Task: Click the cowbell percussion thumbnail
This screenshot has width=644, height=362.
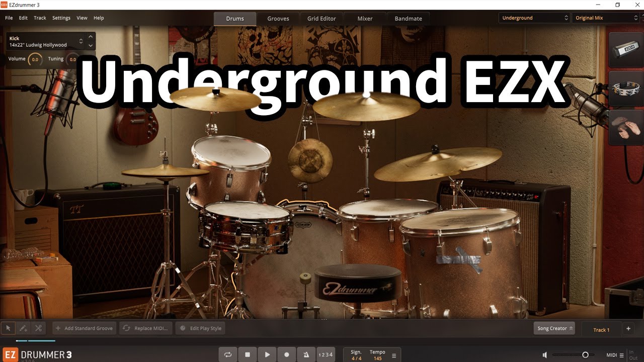Action: (626, 50)
